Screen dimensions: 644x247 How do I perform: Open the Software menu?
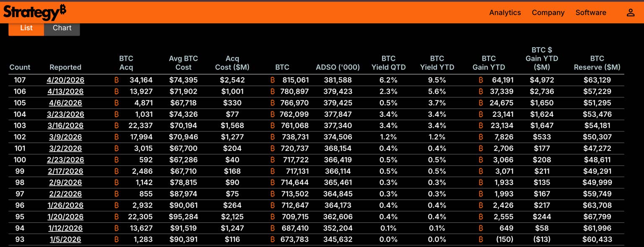591,13
